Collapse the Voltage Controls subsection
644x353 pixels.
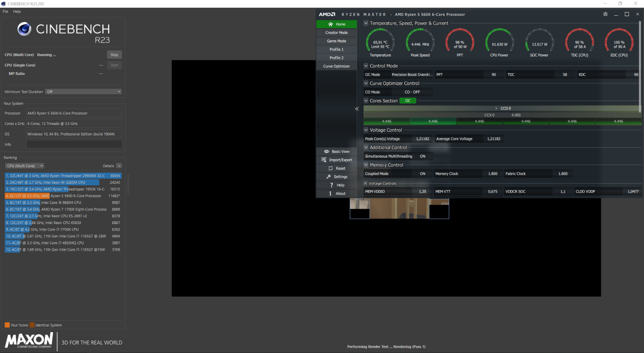(366, 183)
